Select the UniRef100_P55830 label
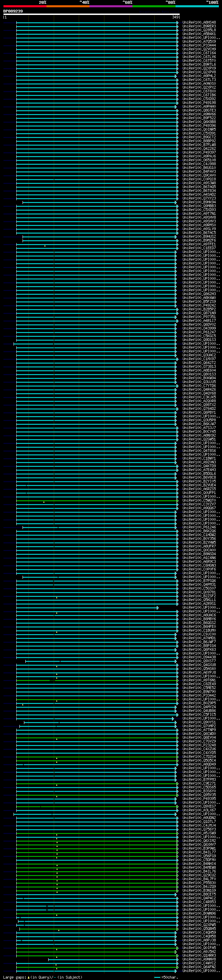222x980 pixels. [199, 883]
